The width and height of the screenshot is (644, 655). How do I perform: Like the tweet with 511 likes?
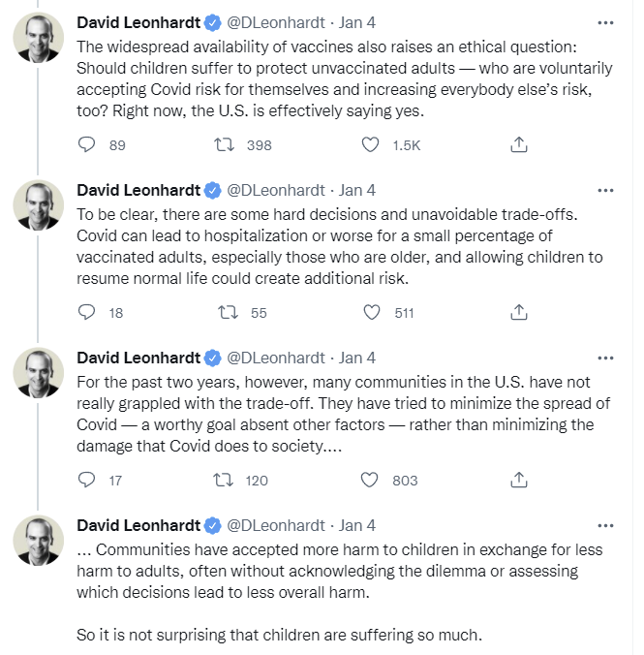pyautogui.click(x=369, y=313)
